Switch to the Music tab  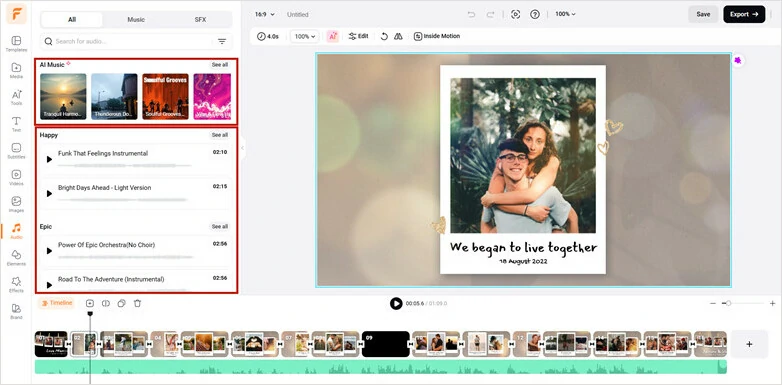click(x=136, y=19)
